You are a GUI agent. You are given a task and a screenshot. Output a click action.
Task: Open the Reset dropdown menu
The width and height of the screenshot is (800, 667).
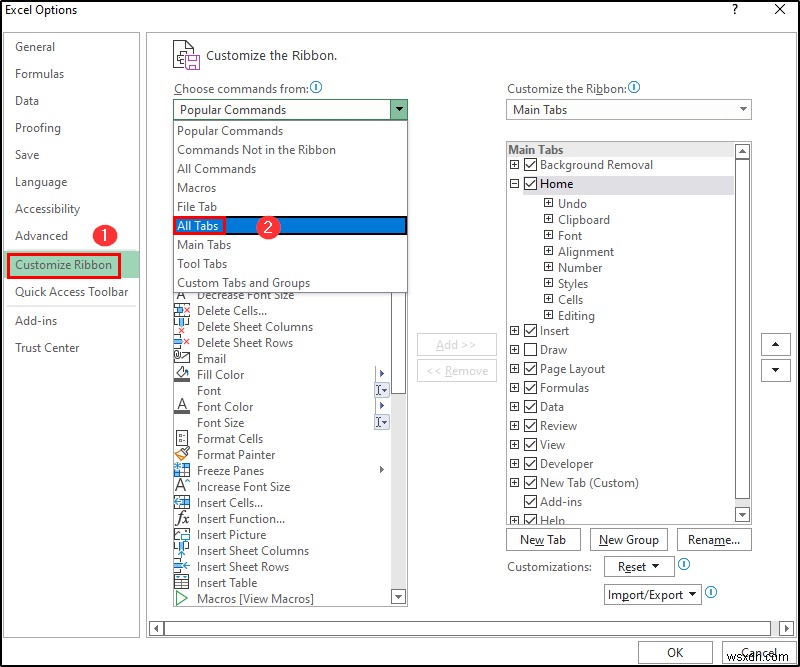click(639, 566)
